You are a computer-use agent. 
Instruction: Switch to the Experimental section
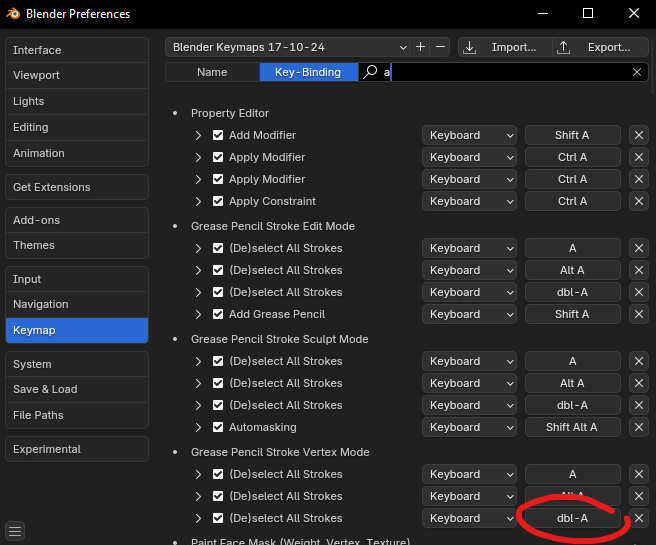click(77, 449)
